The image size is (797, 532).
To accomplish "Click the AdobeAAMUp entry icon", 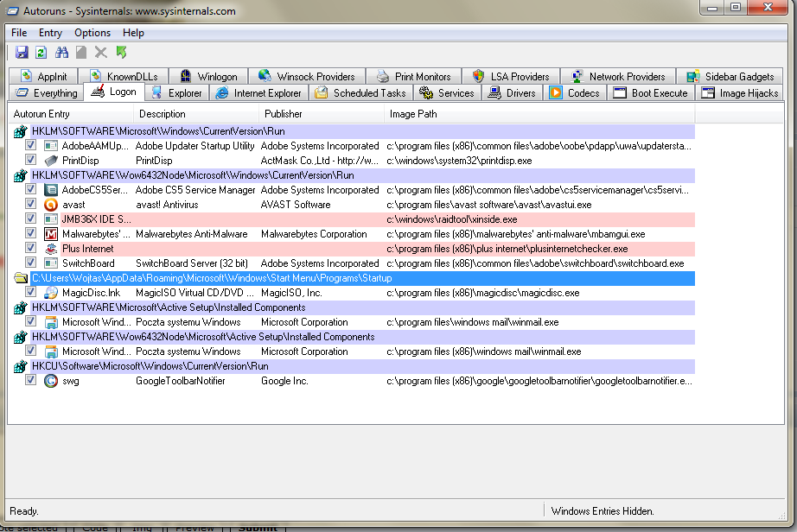I will point(51,146).
